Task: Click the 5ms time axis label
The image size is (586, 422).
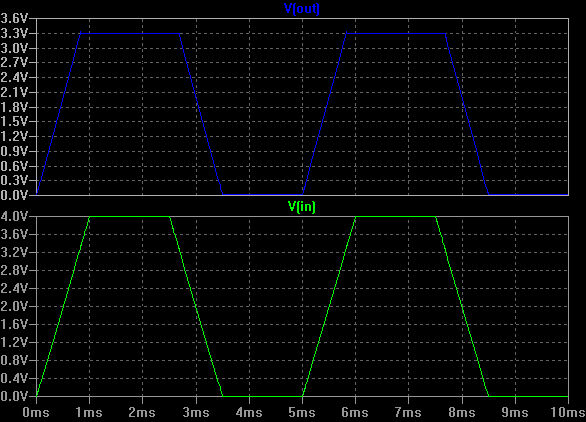Action: point(302,412)
